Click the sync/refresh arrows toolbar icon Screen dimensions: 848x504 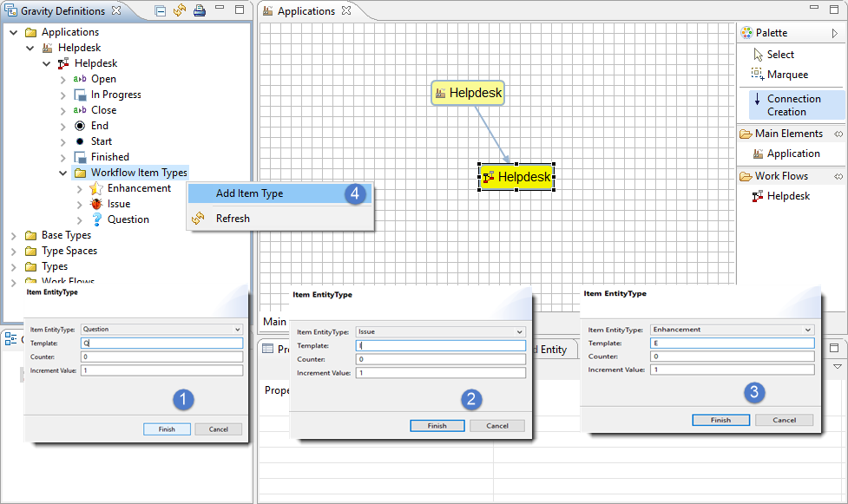pyautogui.click(x=180, y=11)
